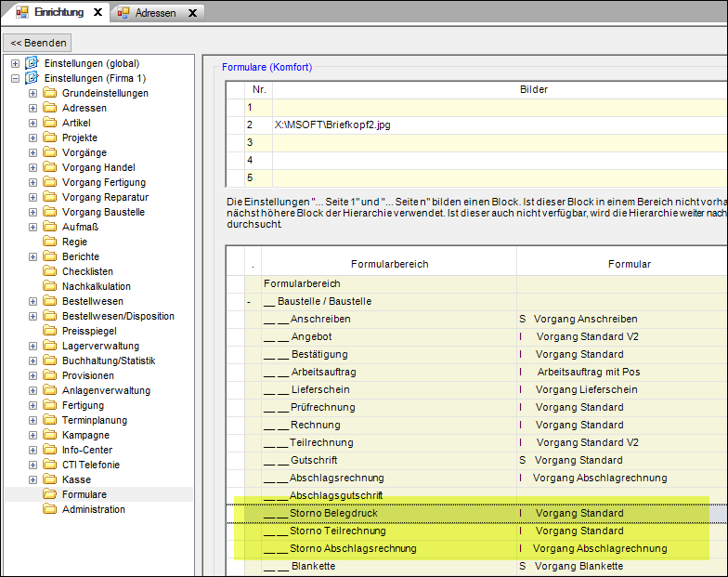This screenshot has height=577, width=728.
Task: Click the Einstellungen (Firma 1) settings icon
Action: pyautogui.click(x=32, y=78)
